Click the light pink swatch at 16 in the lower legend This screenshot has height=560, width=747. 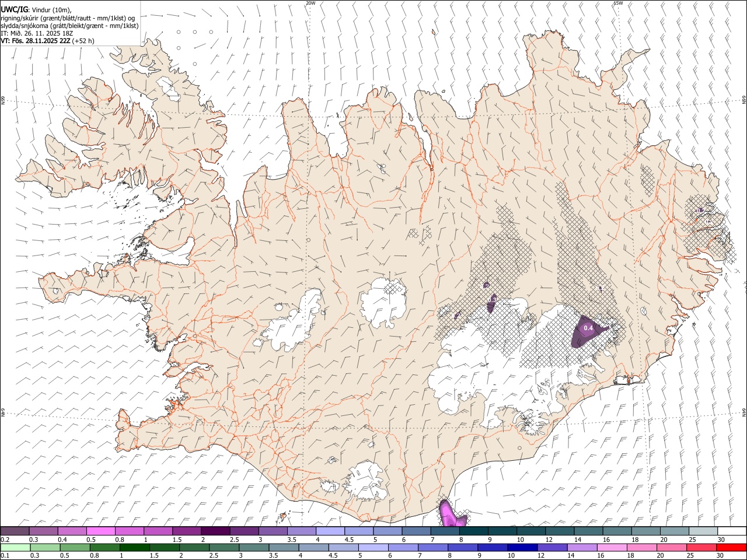point(611,547)
